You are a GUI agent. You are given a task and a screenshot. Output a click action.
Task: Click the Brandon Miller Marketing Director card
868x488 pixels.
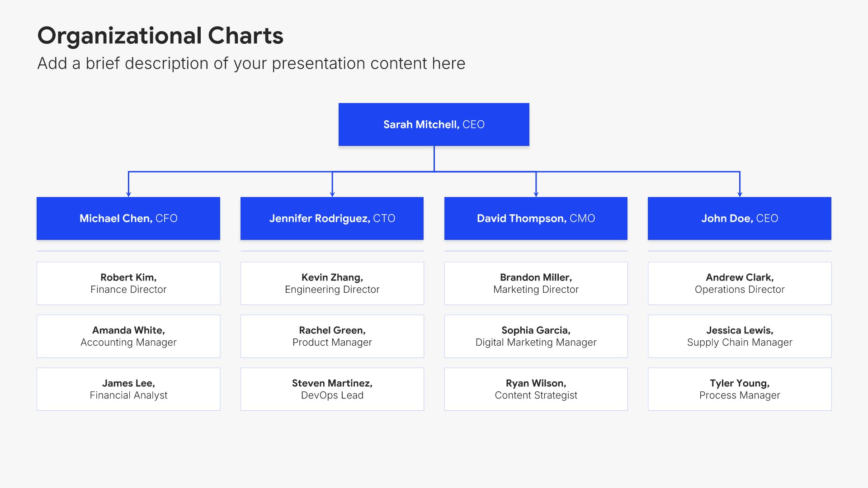[x=536, y=283]
